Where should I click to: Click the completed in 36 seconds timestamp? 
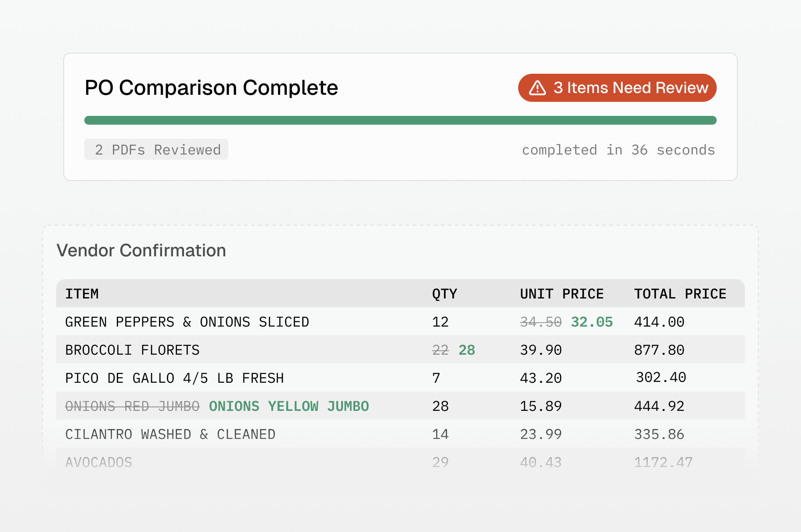click(x=618, y=150)
